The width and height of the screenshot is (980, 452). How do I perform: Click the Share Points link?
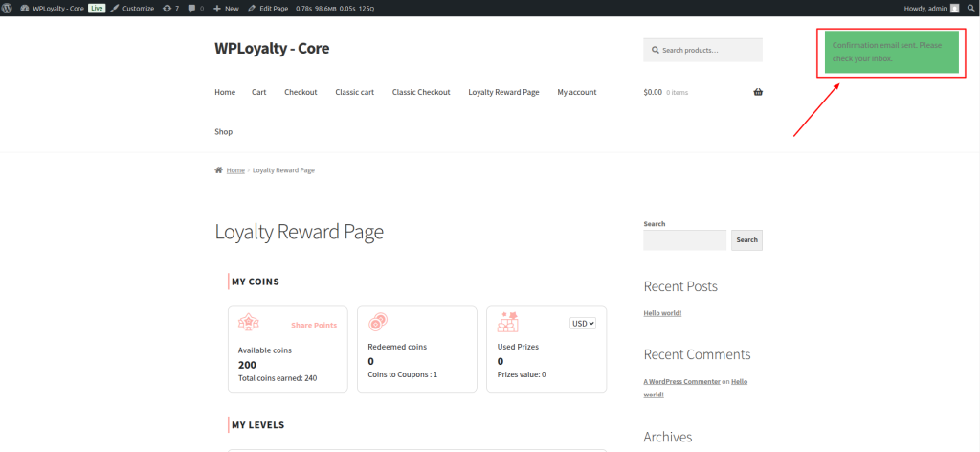(x=314, y=325)
